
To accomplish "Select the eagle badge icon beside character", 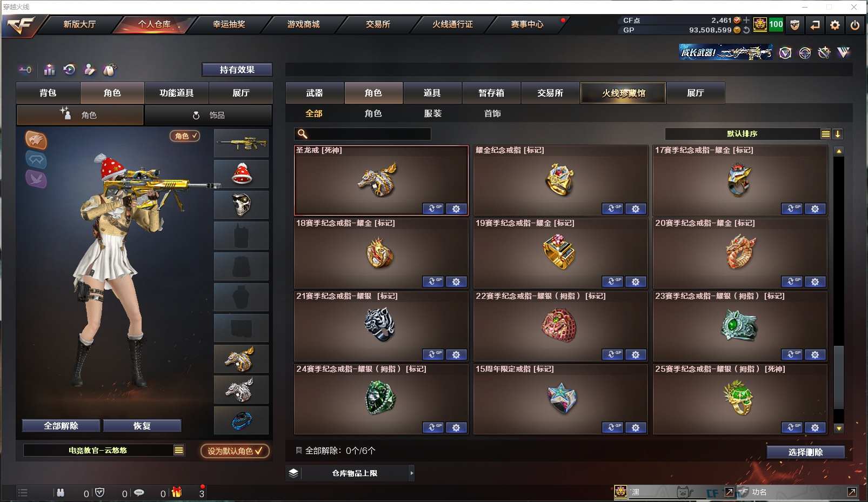I will tap(36, 140).
